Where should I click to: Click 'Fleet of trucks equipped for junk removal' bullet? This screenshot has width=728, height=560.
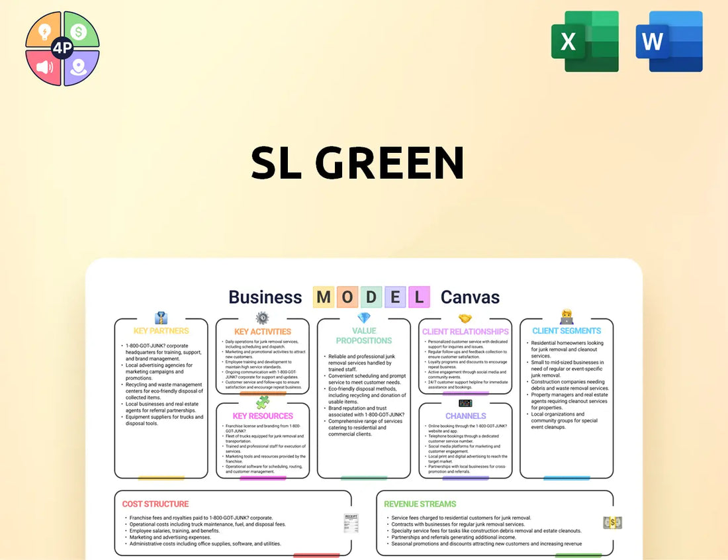(x=263, y=439)
